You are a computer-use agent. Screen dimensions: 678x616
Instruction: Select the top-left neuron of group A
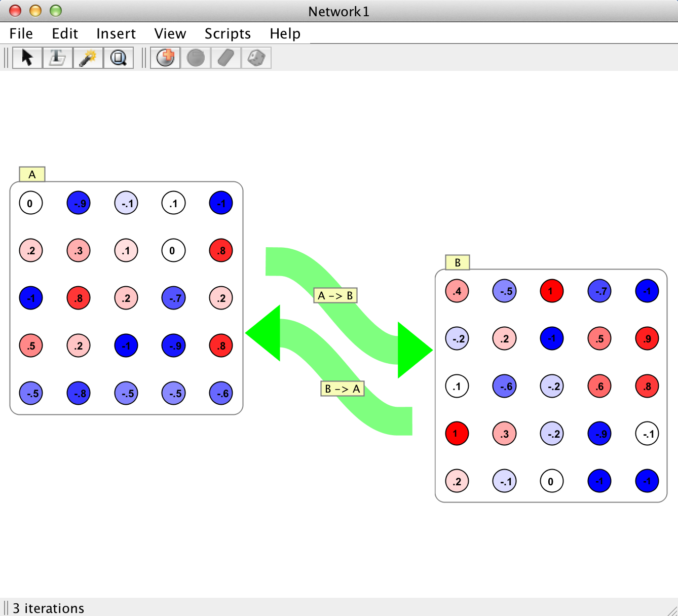(x=31, y=203)
